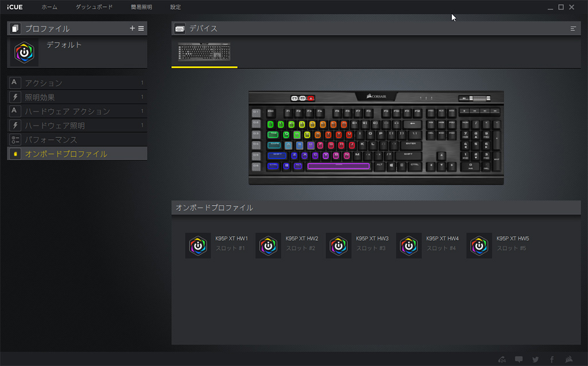The height and width of the screenshot is (366, 588).
Task: Click the スロット #3 label
Action: point(370,248)
